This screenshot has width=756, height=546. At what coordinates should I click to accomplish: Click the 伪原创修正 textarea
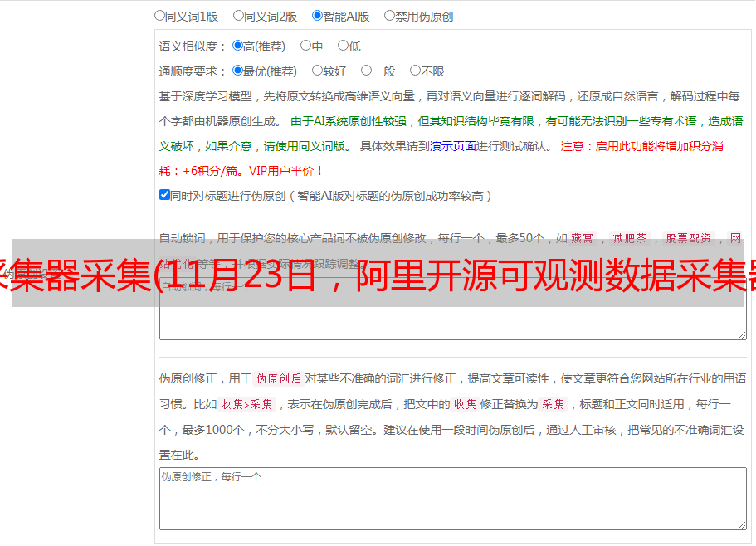453,499
